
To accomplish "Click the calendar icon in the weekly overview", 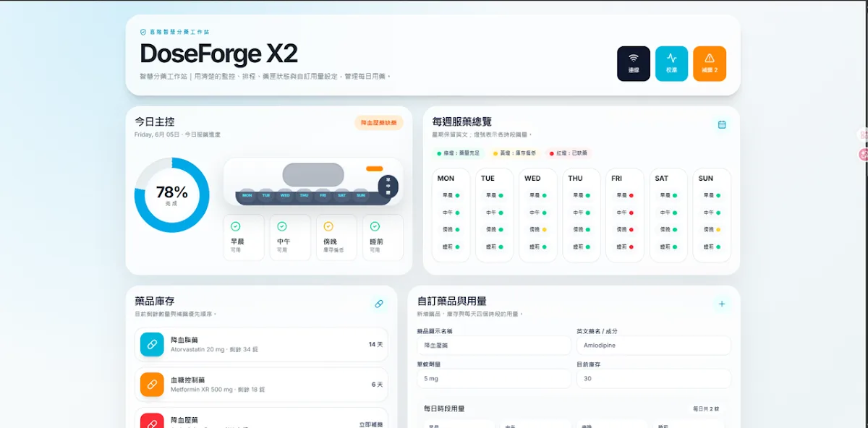I will coord(722,124).
